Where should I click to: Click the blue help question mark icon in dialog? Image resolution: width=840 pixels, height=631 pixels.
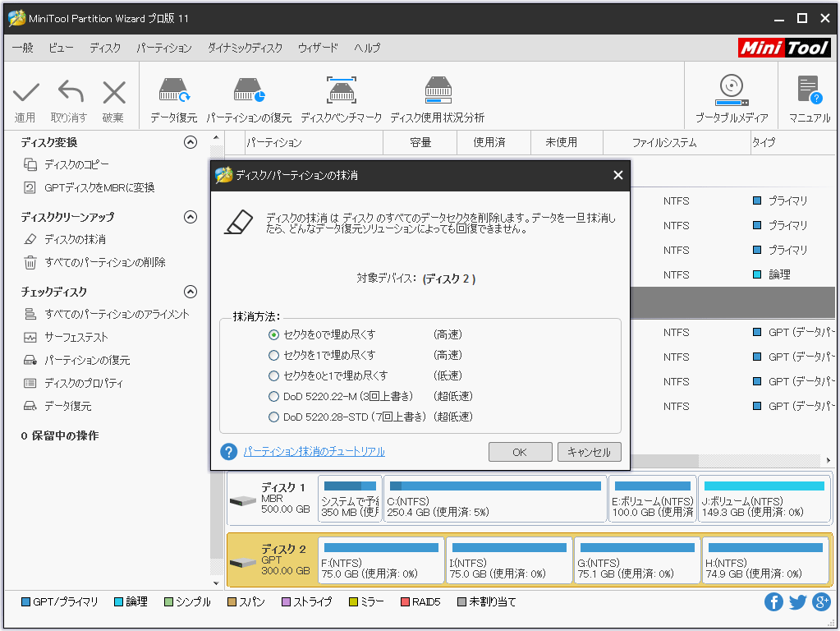pos(229,451)
